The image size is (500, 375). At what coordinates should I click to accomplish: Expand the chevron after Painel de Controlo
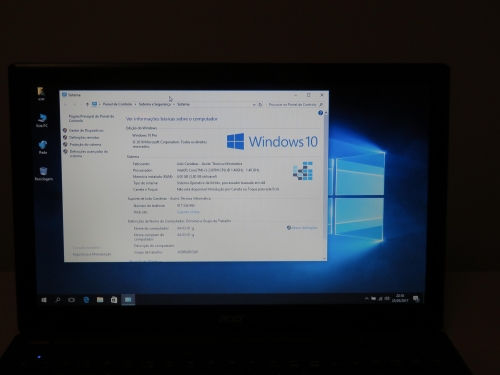[x=135, y=104]
